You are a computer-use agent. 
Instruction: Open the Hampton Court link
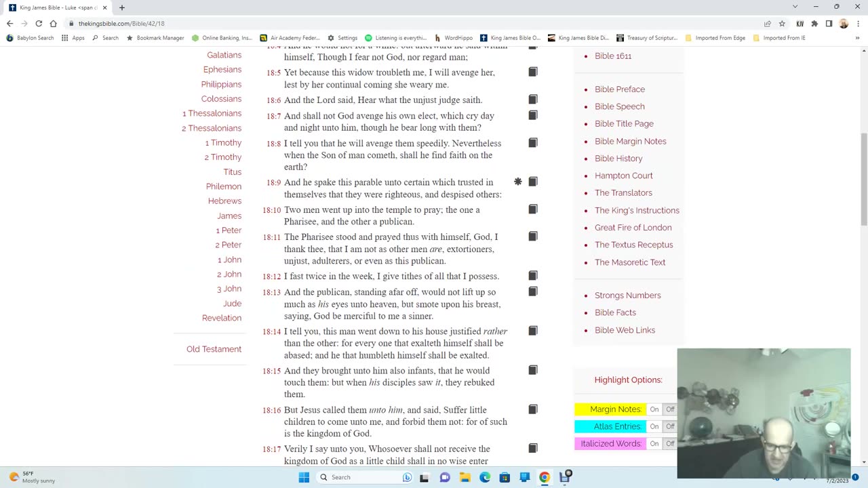point(624,176)
